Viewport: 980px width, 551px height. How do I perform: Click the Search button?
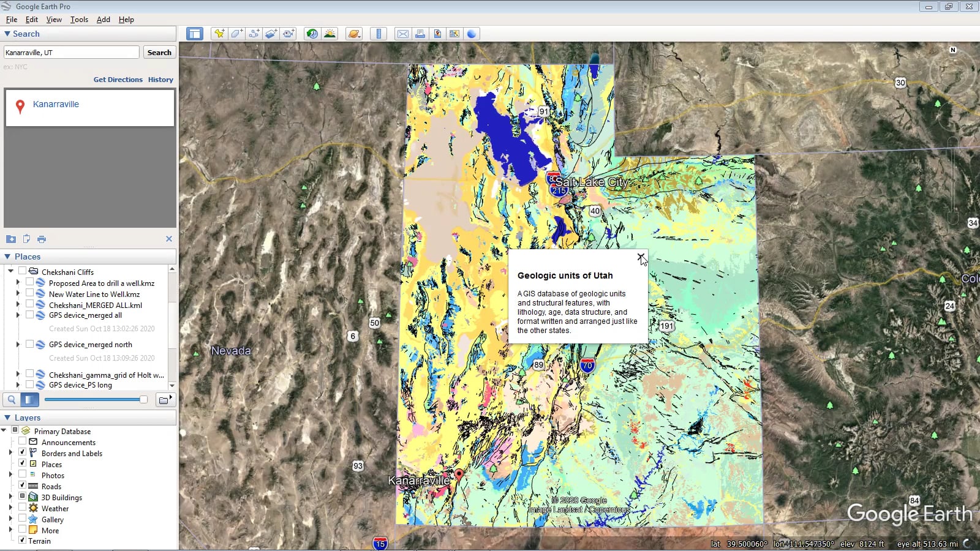pyautogui.click(x=159, y=53)
